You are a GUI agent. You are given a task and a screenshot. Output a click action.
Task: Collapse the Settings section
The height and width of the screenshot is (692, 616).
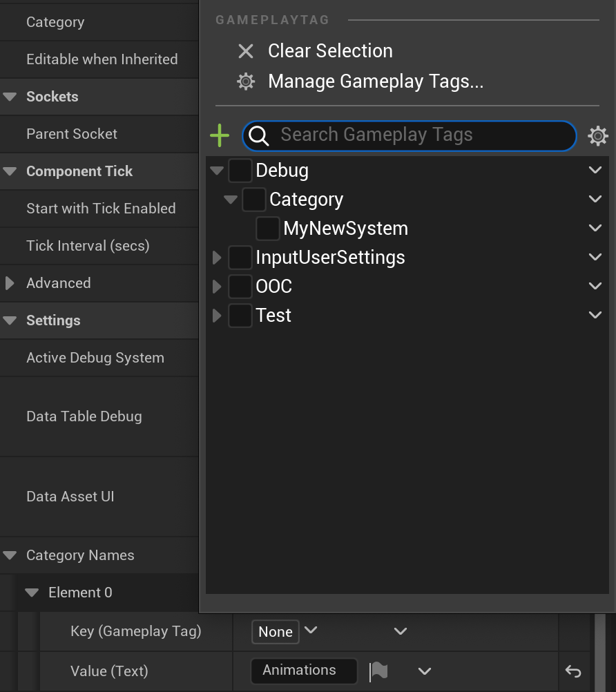tap(10, 320)
